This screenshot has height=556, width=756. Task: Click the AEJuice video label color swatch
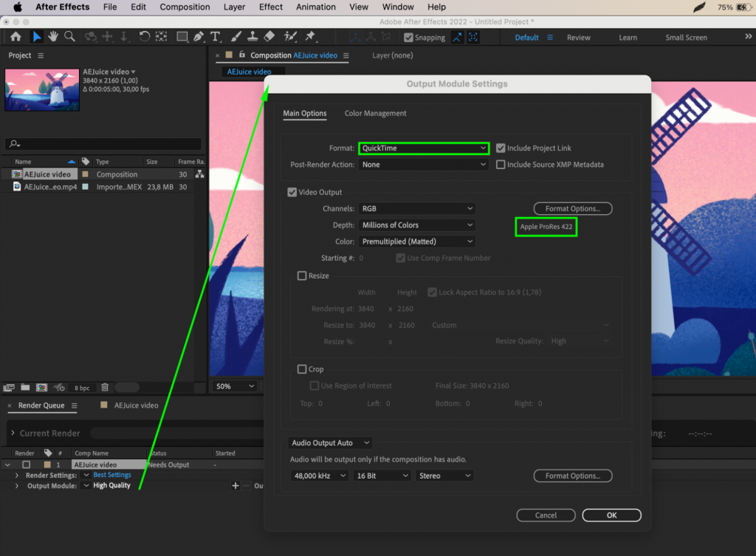[x=47, y=464]
